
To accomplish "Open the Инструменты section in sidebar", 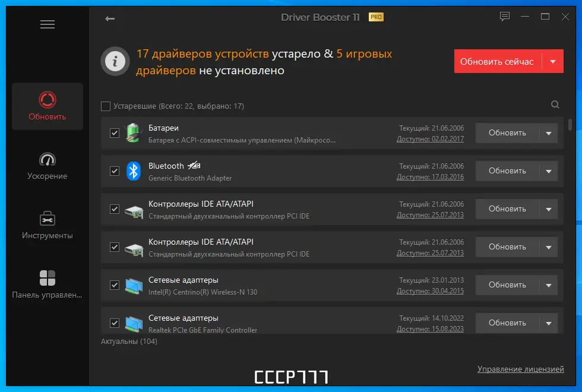I will point(48,225).
